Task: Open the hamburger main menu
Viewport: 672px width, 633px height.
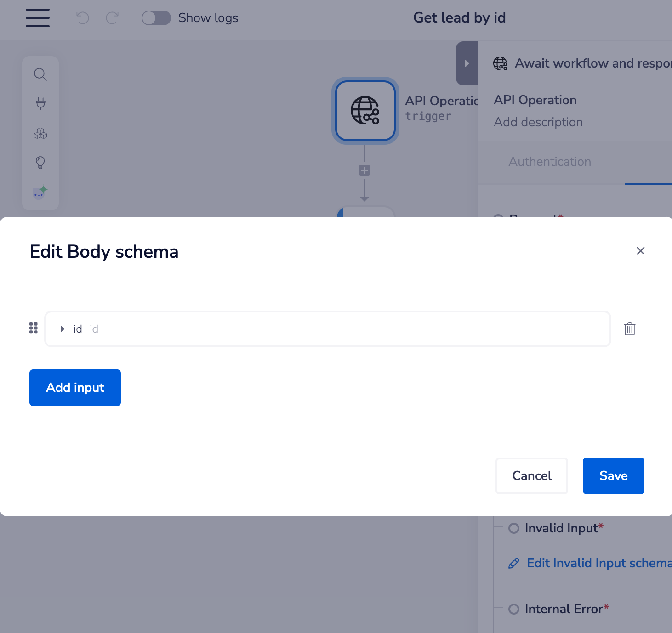Action: pyautogui.click(x=38, y=18)
